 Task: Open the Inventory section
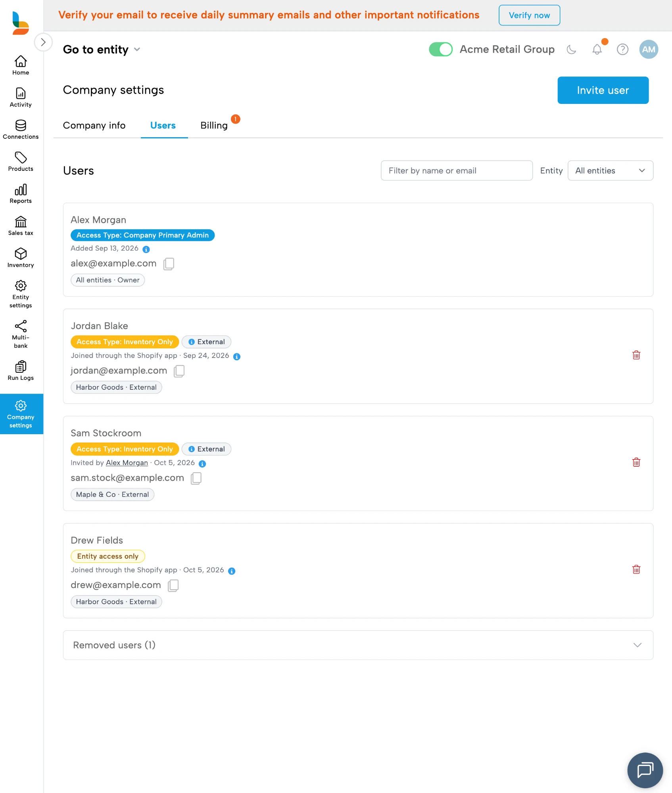point(21,258)
